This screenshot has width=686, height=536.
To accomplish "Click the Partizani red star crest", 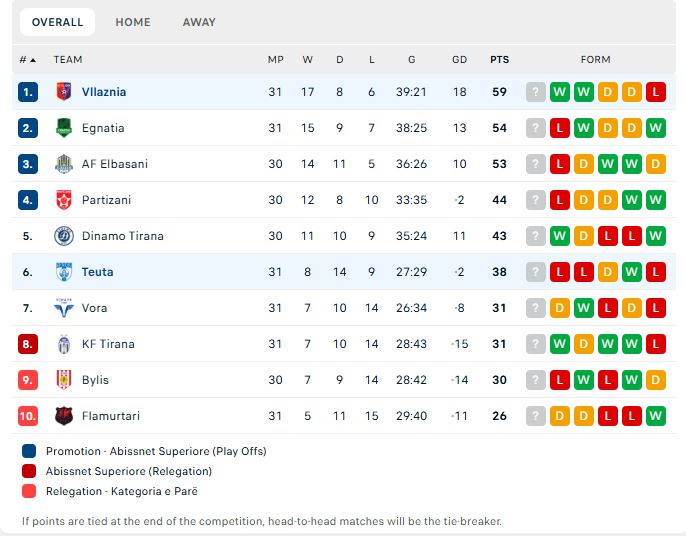I will [64, 200].
